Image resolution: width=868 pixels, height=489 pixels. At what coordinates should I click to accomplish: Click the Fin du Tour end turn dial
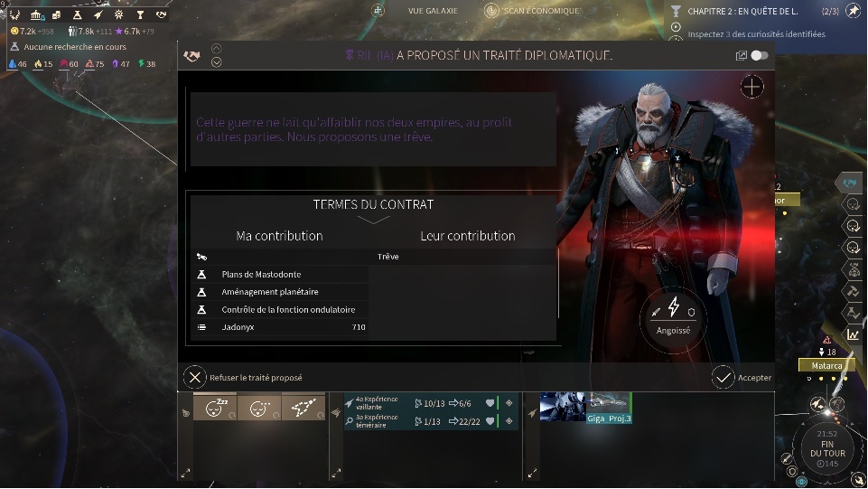pyautogui.click(x=827, y=448)
